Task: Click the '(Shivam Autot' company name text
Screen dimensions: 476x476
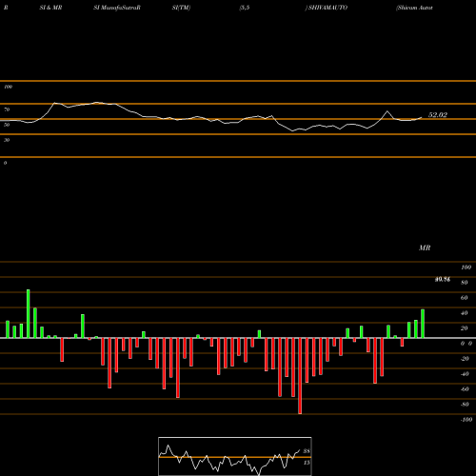Action: [414, 8]
